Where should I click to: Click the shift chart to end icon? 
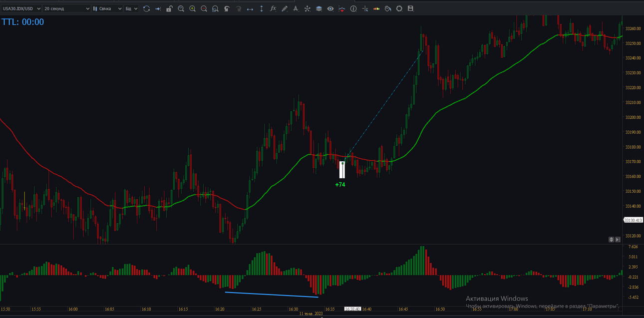158,8
